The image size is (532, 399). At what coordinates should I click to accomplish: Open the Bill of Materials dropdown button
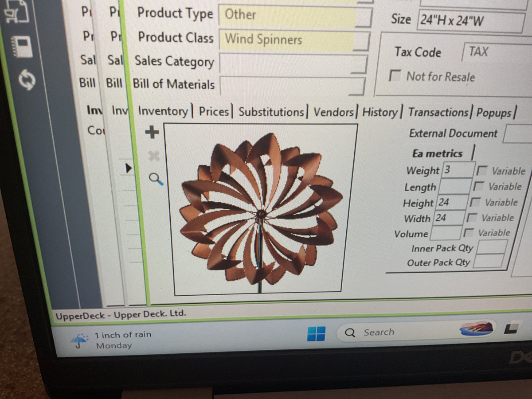357,86
